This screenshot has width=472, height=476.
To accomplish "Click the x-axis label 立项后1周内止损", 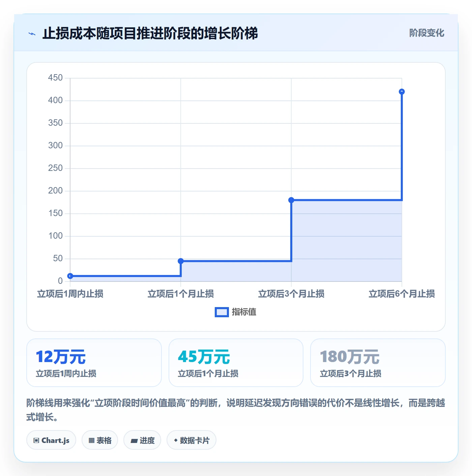I will (x=70, y=294).
